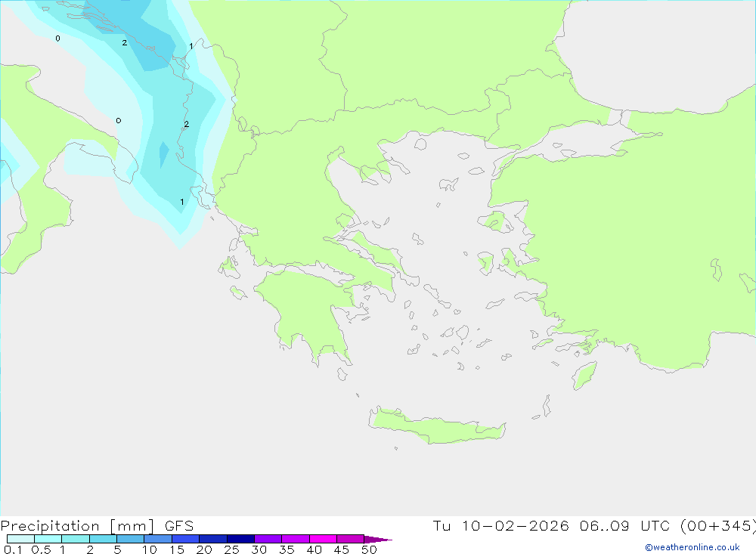Pick the 45–50 mm legend color swatch

click(351, 539)
